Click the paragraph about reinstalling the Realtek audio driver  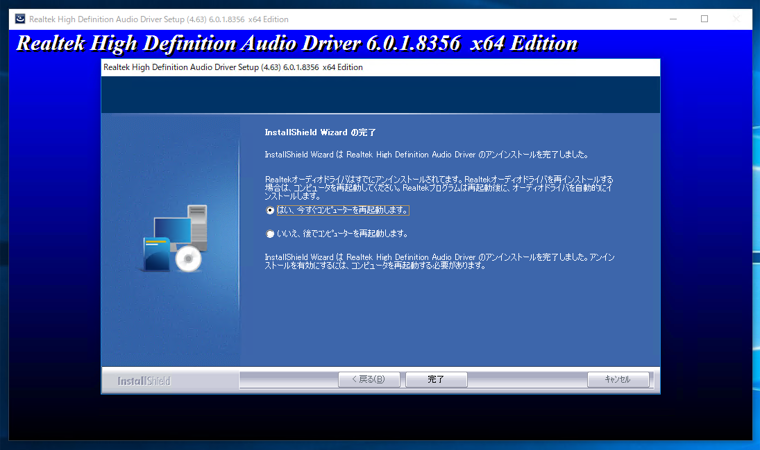[439, 188]
